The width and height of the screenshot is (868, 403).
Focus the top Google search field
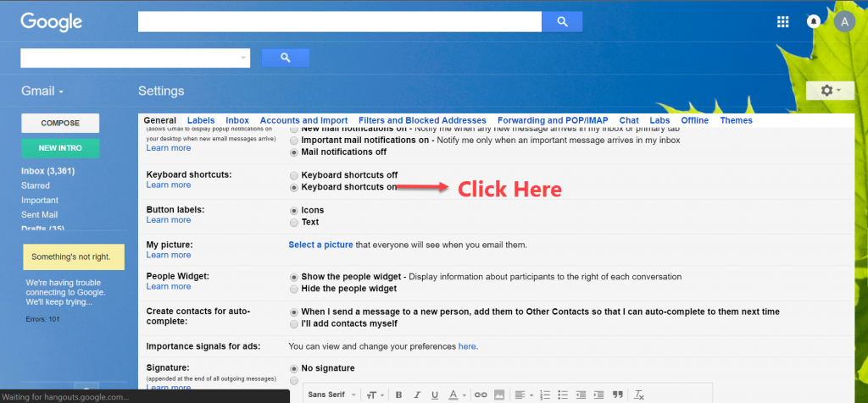coord(340,21)
